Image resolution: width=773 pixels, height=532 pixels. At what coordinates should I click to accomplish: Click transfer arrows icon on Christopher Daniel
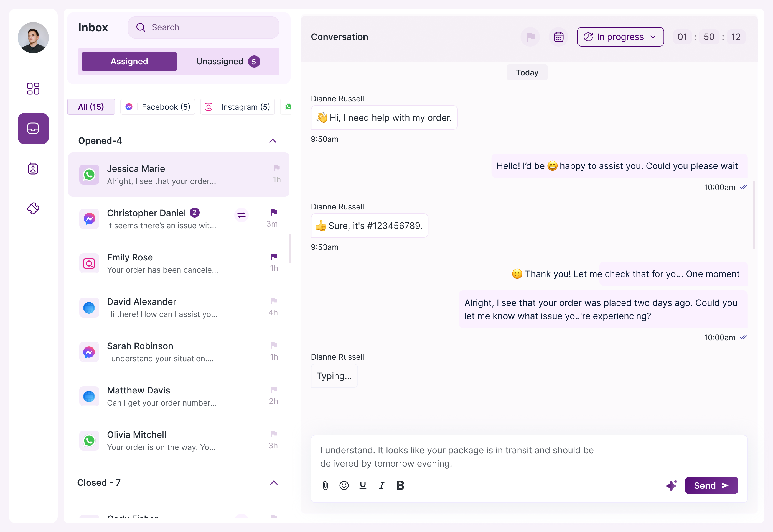[241, 215]
